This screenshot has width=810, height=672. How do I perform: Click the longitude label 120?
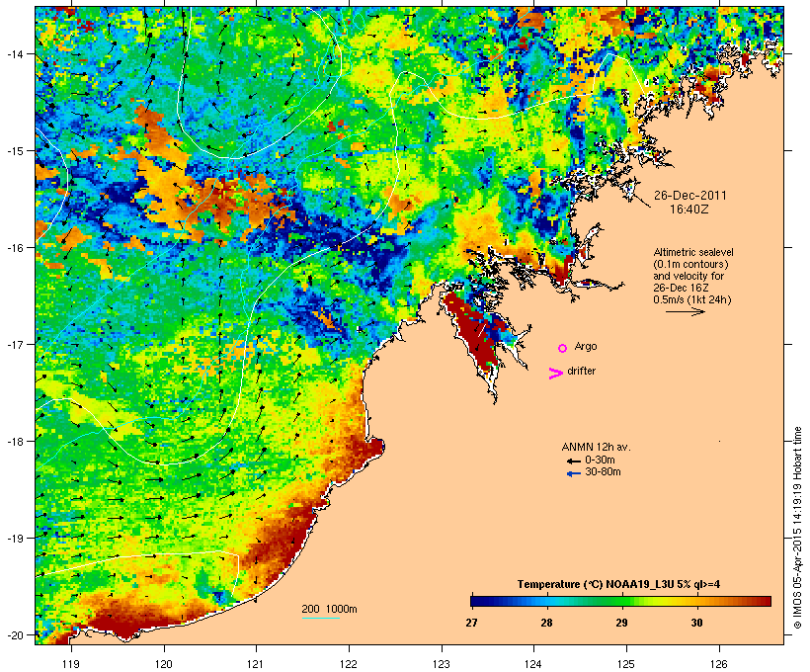coord(164,664)
